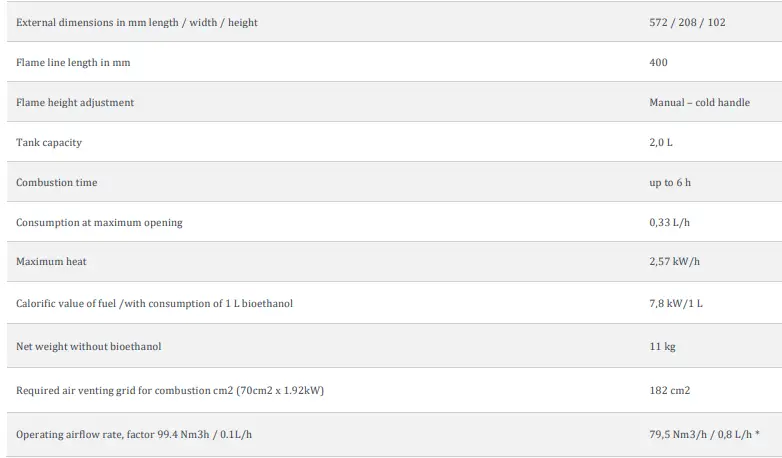Select the 11 kg weight value
The width and height of the screenshot is (782, 458).
[662, 346]
